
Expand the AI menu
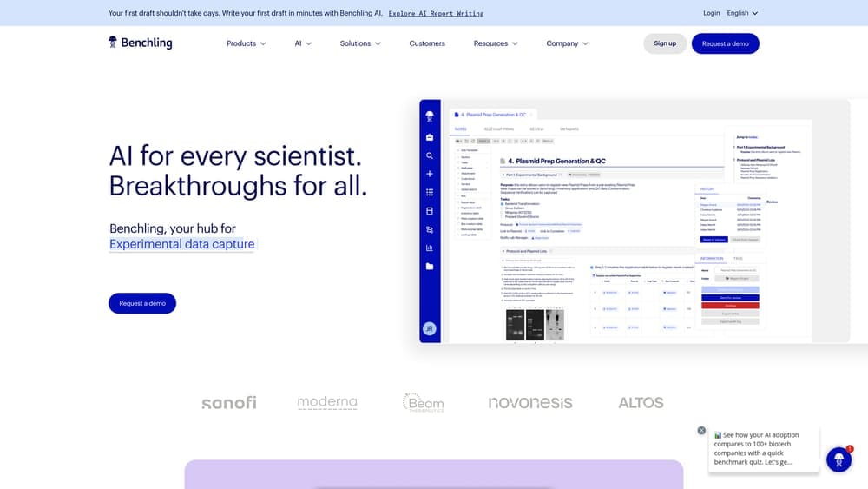[303, 43]
